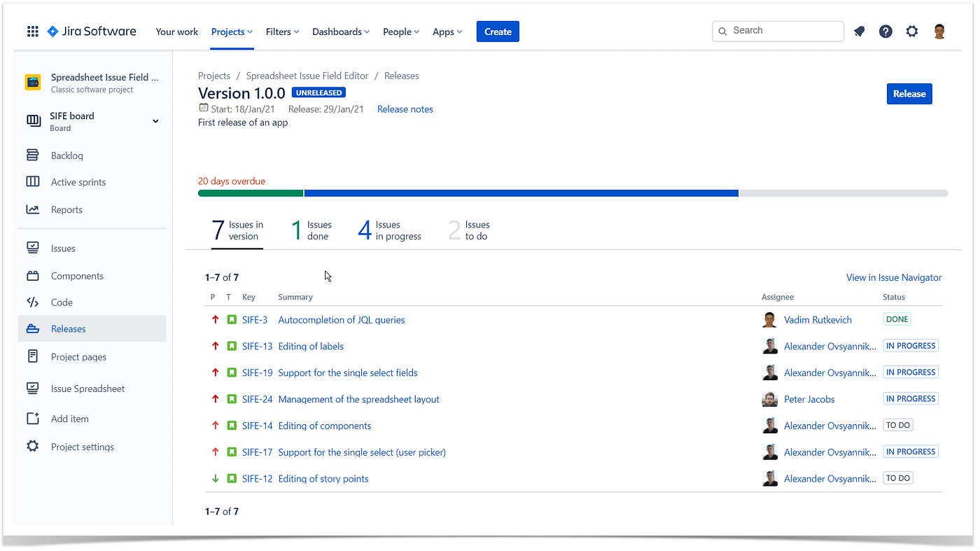Click Vadim Rutkevich's avatar

[x=770, y=320]
